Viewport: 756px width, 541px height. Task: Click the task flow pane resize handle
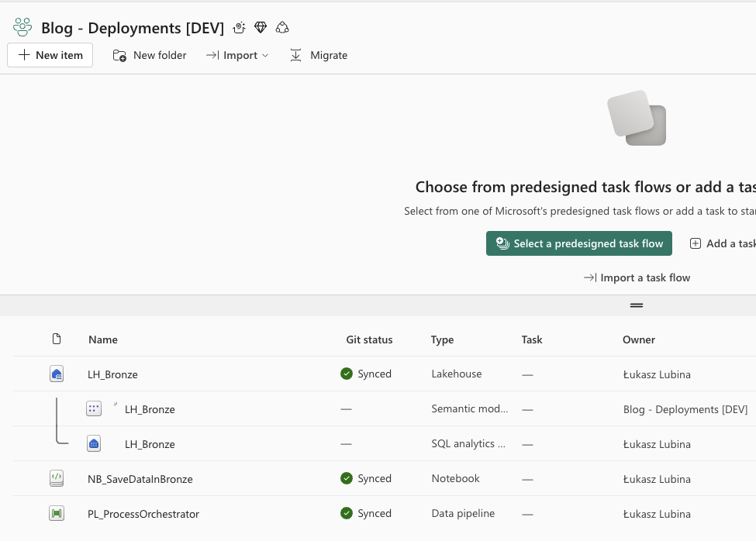tap(637, 305)
